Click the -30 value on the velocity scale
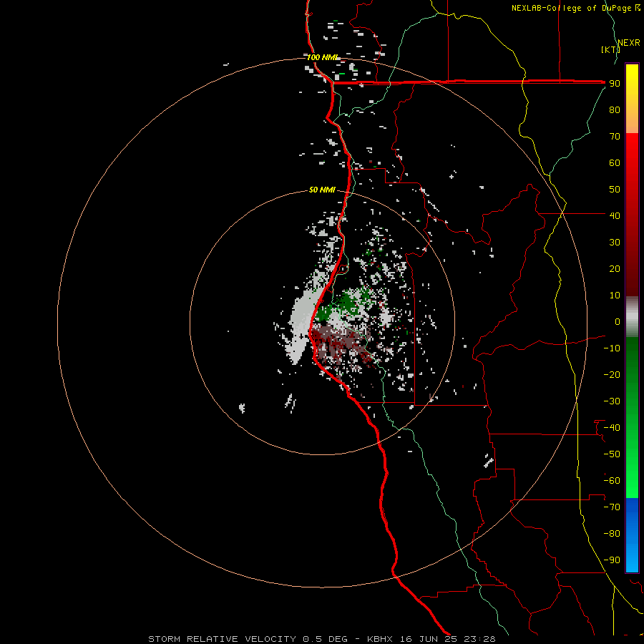This screenshot has width=644, height=644. point(612,401)
